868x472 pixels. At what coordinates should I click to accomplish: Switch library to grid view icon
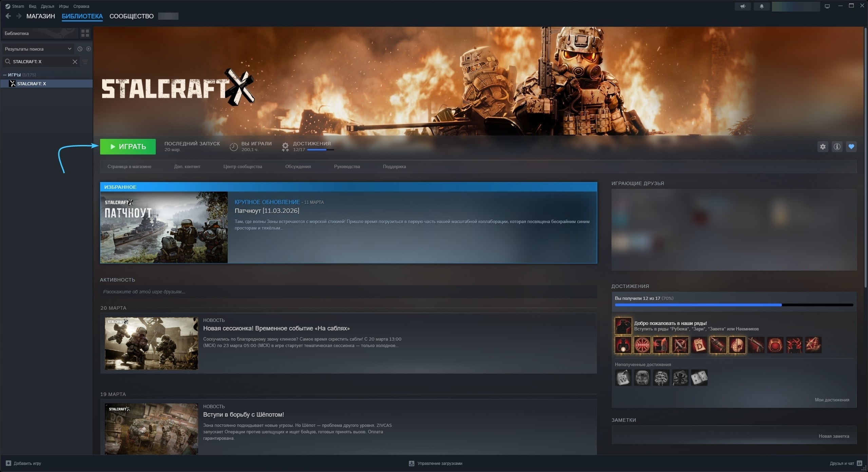(85, 33)
